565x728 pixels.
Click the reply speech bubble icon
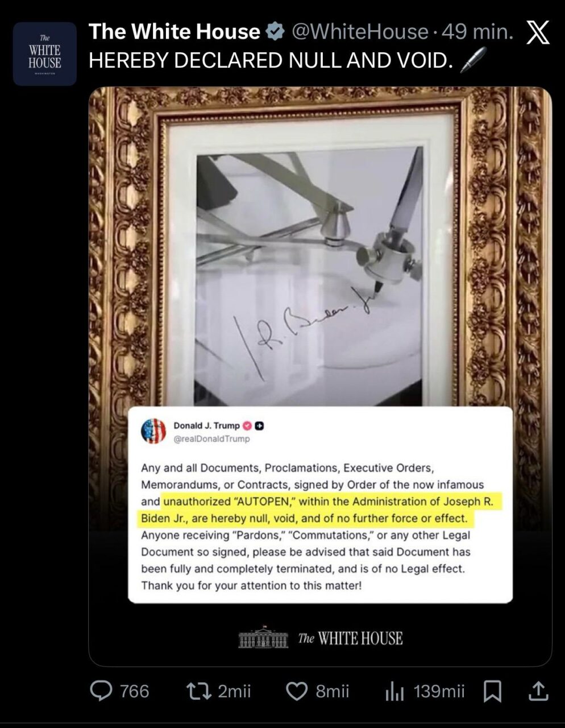coord(102,691)
